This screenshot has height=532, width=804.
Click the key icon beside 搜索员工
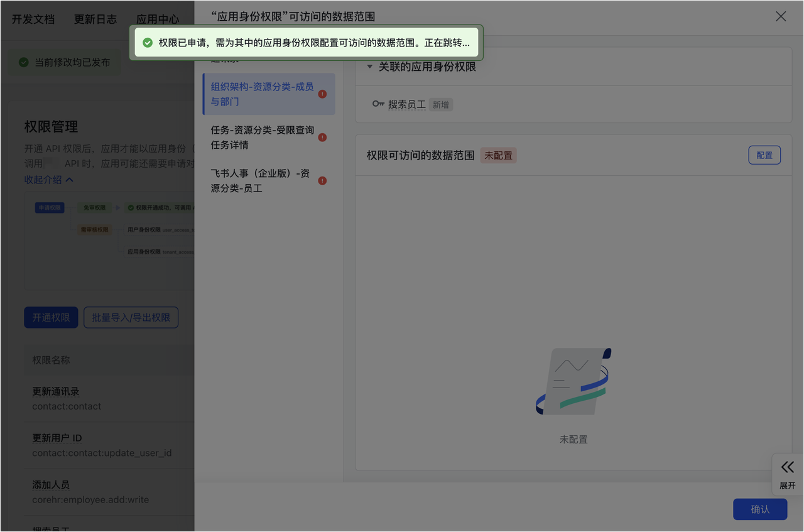[378, 104]
